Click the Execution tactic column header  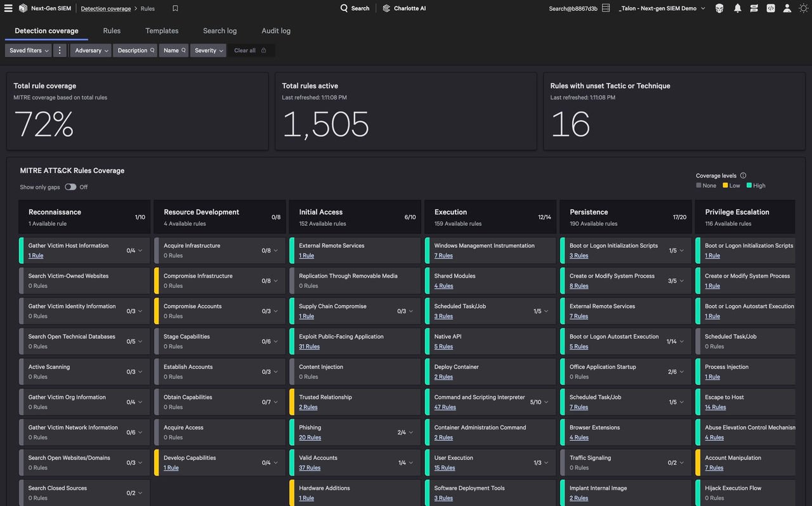point(490,217)
